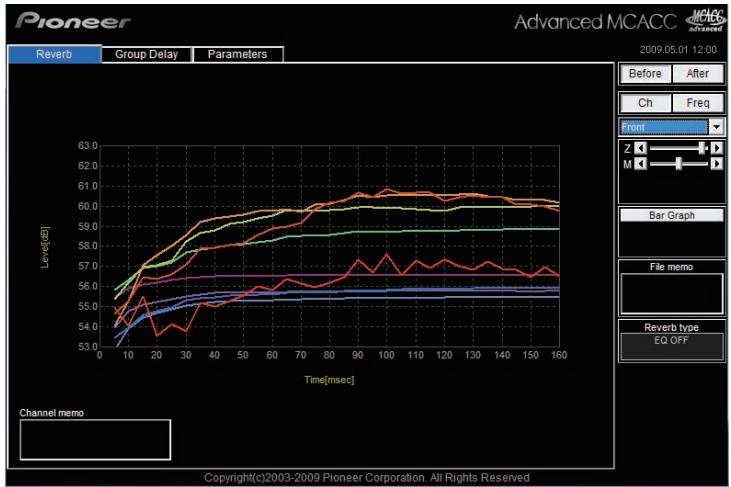Expand the Front channel dropdown arrow
Image resolution: width=731 pixels, height=487 pixels.
point(717,127)
